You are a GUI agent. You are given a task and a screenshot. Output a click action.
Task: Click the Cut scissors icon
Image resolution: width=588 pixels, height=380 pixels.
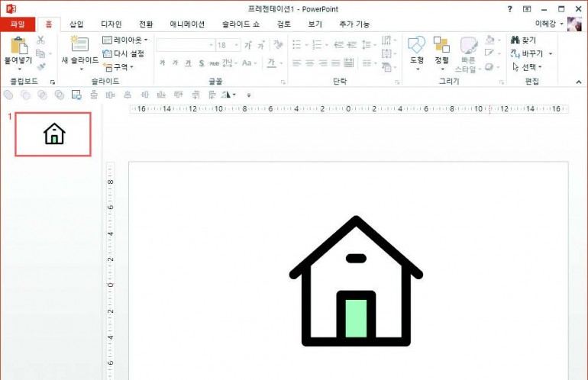40,40
